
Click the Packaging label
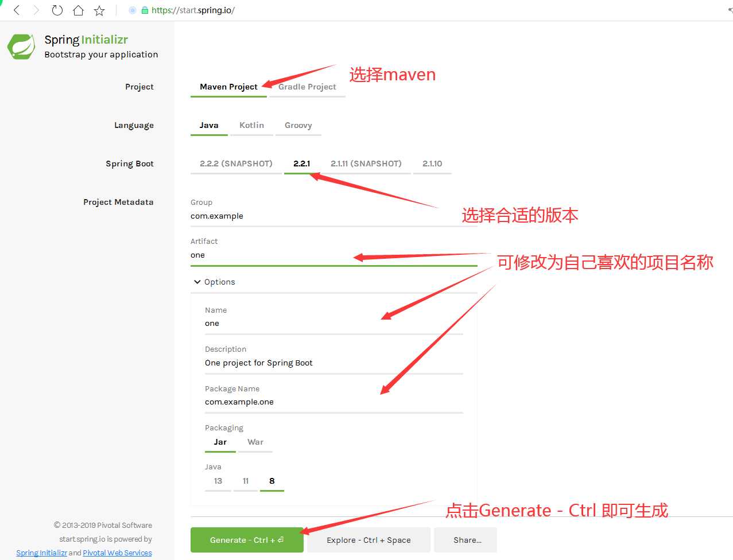click(x=224, y=428)
